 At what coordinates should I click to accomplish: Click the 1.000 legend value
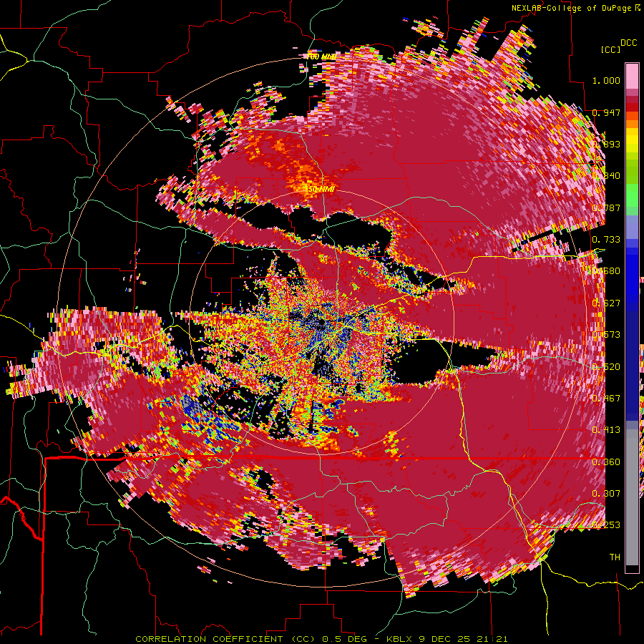[x=606, y=80]
